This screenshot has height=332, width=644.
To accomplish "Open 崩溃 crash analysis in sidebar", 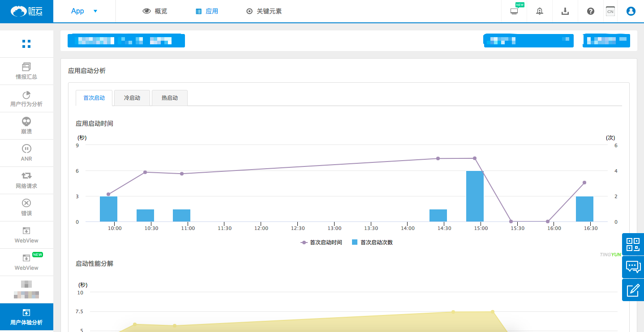I will pos(26,126).
